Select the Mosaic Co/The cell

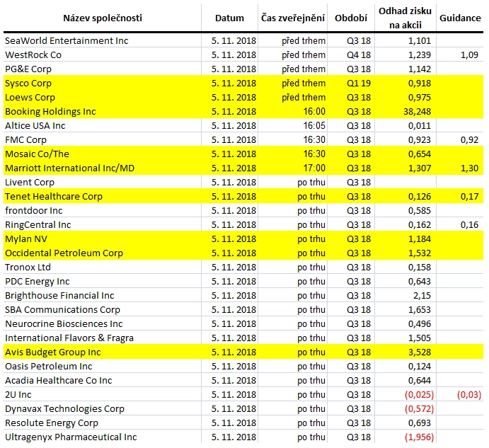point(103,154)
